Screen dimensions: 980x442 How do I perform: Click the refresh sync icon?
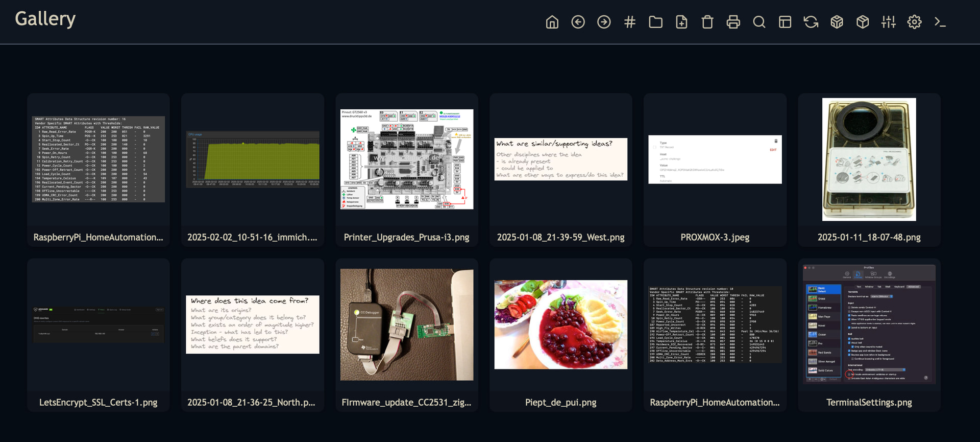[x=811, y=22]
